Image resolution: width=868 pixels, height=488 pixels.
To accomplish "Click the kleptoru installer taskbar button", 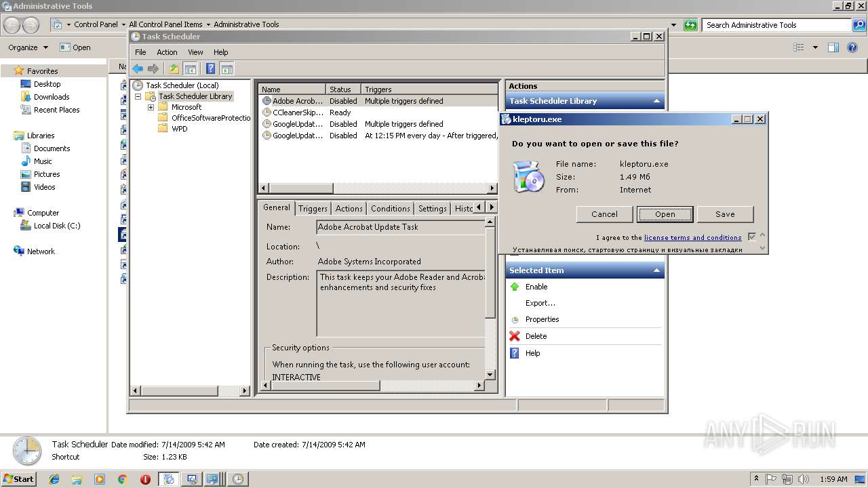I will click(168, 479).
